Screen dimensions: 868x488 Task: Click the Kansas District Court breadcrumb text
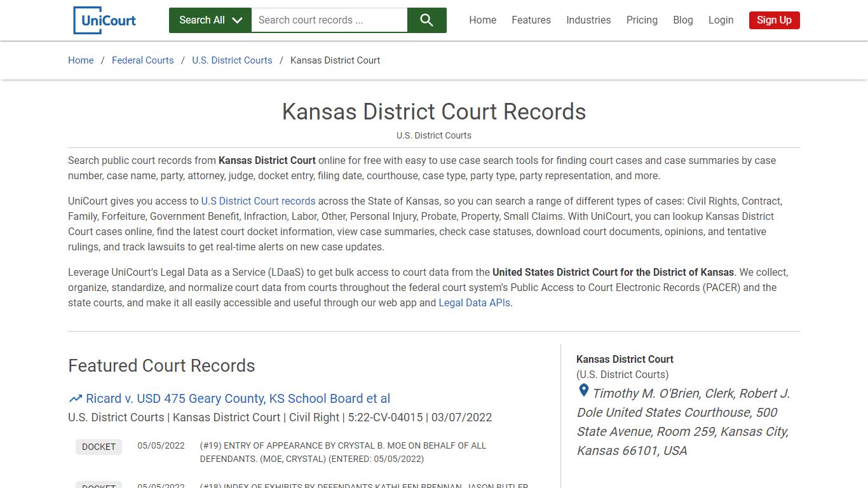point(335,60)
